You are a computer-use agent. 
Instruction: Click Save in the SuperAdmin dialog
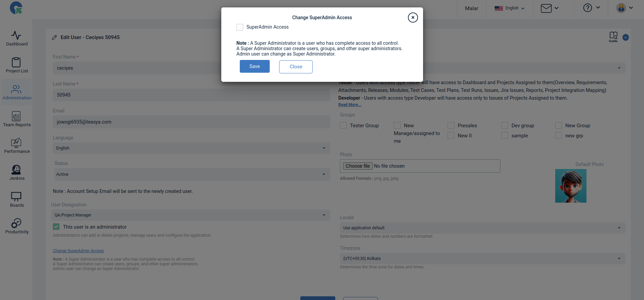(x=255, y=66)
